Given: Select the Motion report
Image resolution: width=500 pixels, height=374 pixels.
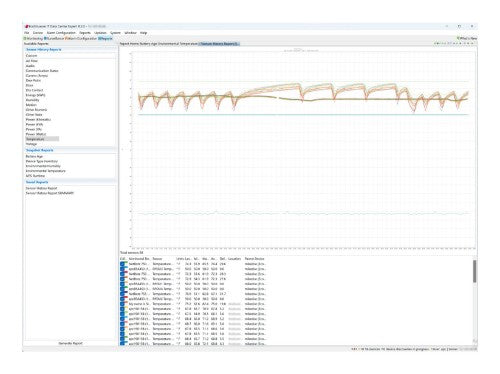Looking at the screenshot, I should click(31, 105).
